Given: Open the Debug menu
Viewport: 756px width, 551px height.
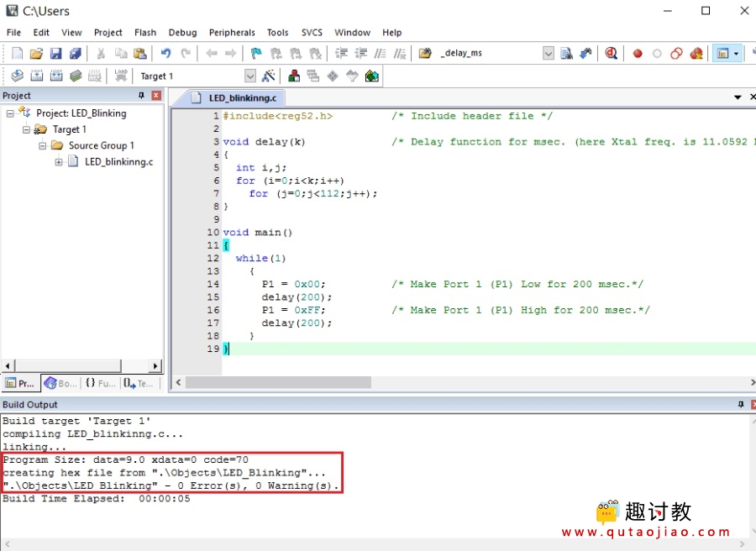Looking at the screenshot, I should coord(183,32).
